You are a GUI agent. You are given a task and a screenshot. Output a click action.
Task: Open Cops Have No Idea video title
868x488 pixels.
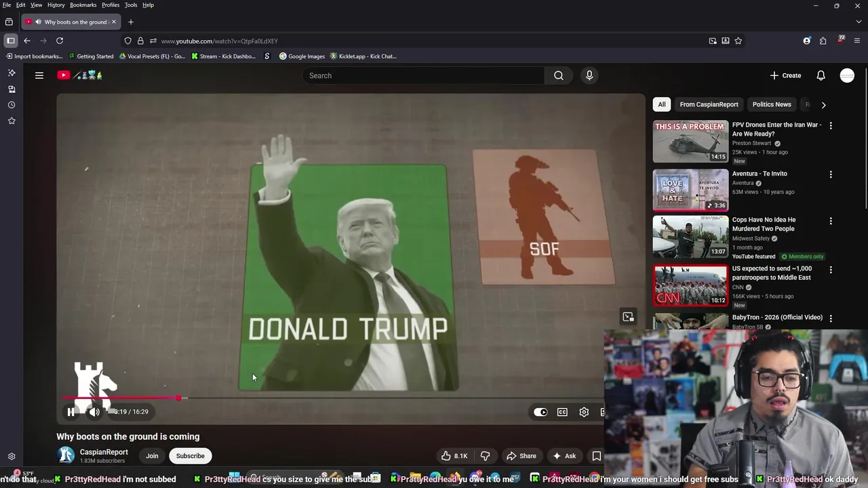coord(764,224)
